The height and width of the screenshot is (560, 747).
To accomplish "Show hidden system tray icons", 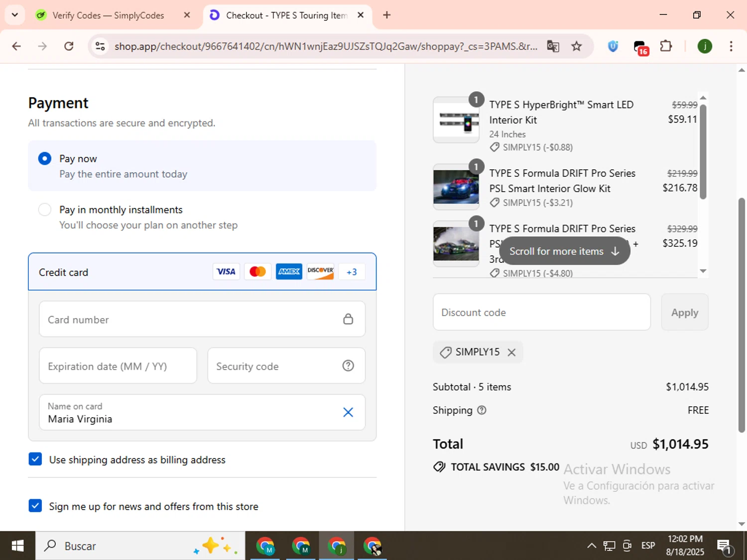I will click(592, 546).
